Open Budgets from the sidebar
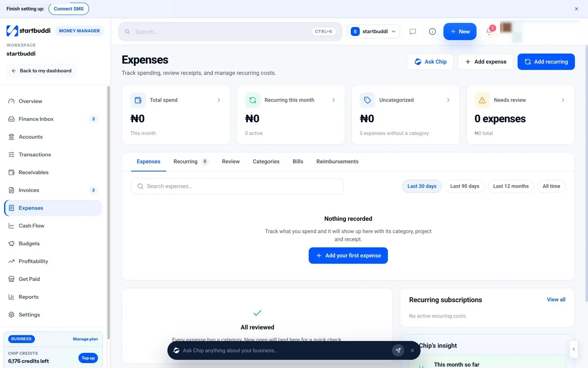The width and height of the screenshot is (588, 368). pos(53,244)
